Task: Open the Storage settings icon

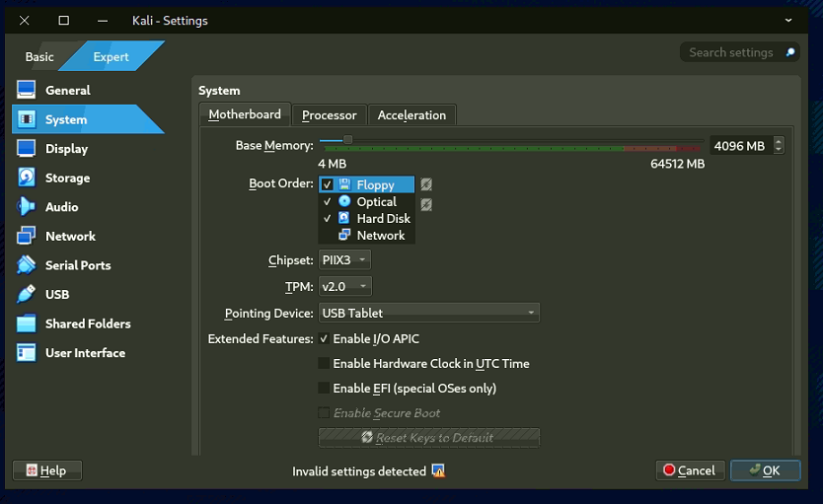Action: 27,178
